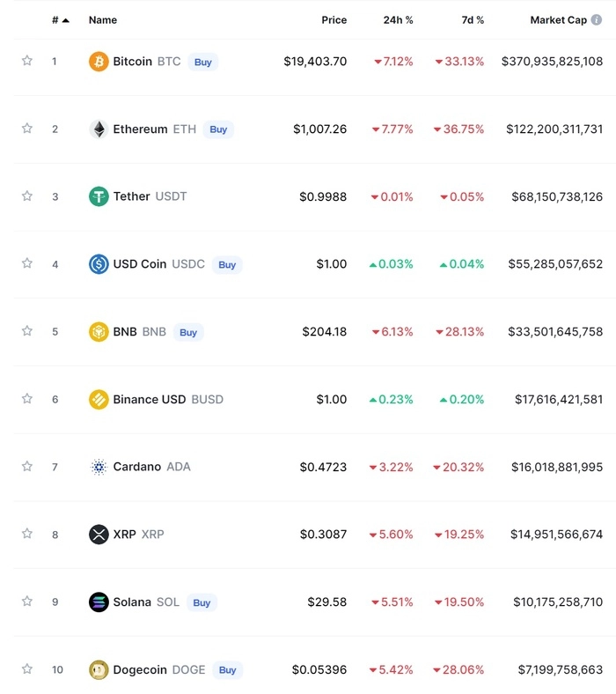Click the Cardano logo icon
616x694 pixels.
coord(99,467)
